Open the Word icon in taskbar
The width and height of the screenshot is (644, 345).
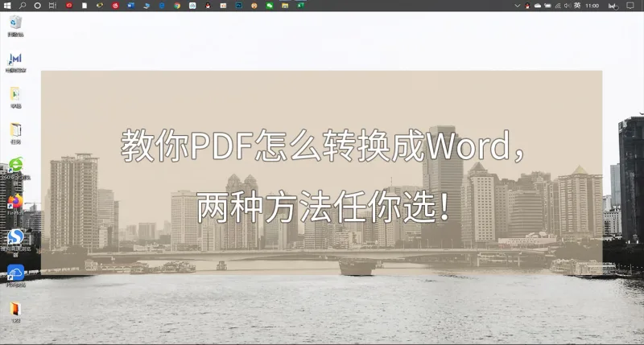(130, 6)
